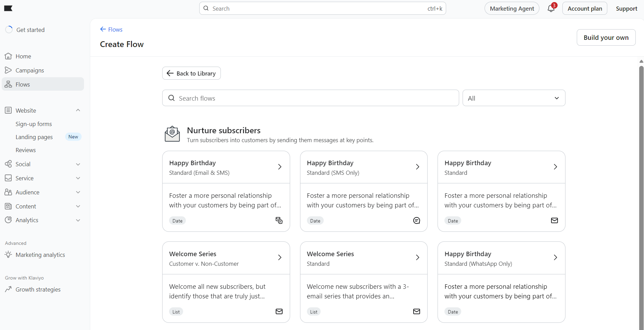The image size is (644, 330).
Task: Click the Social icon in sidebar
Action: click(x=8, y=164)
